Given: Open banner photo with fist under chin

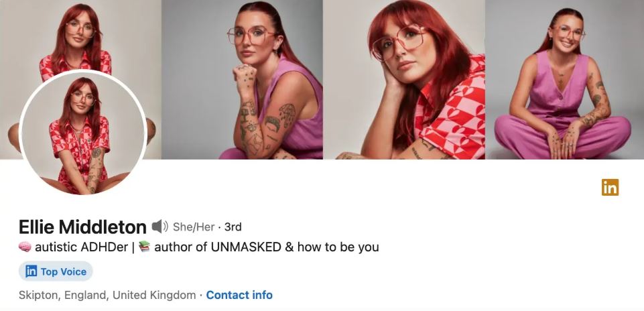Looking at the screenshot, I should point(242,79).
